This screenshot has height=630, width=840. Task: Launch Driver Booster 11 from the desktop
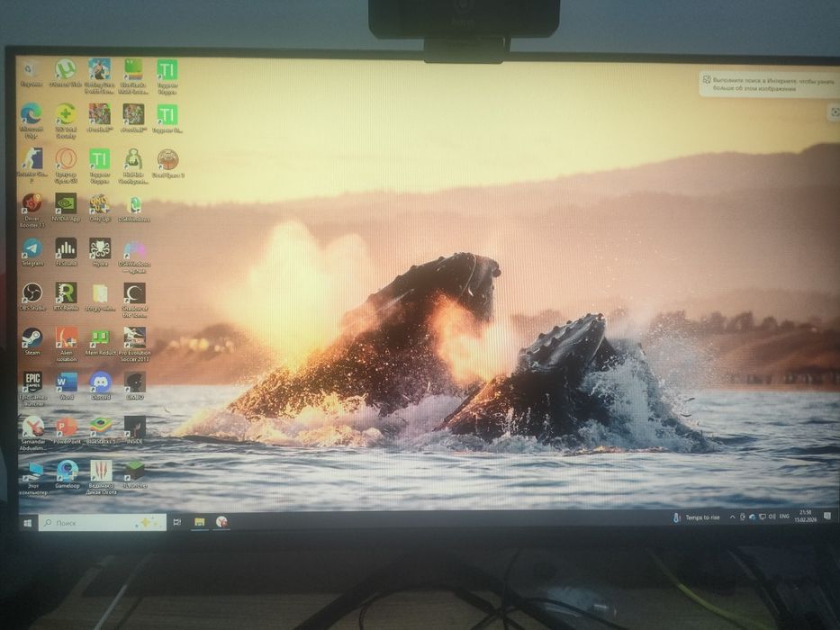click(x=32, y=211)
